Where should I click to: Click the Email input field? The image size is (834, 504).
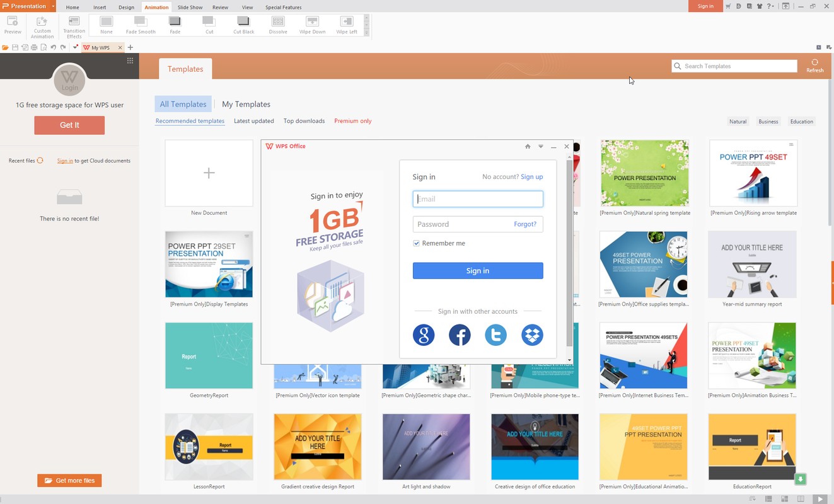(x=478, y=199)
